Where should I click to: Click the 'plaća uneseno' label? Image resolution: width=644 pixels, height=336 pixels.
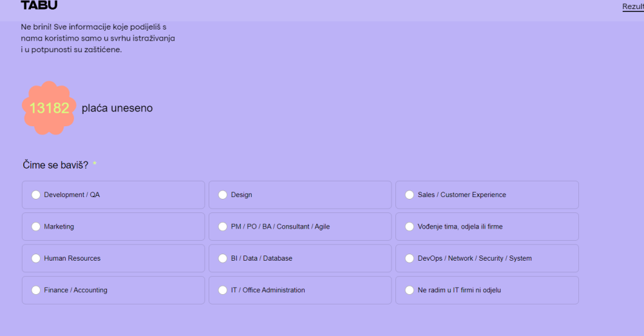(117, 108)
